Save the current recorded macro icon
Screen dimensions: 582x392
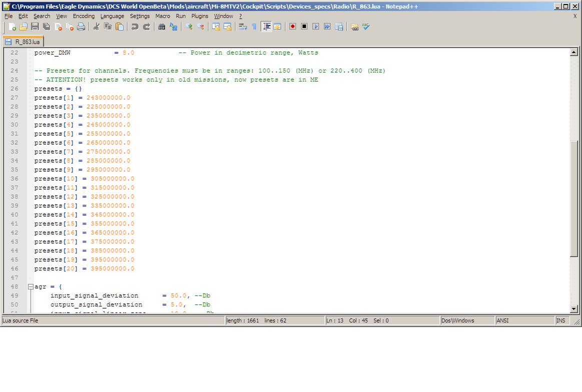tap(339, 27)
